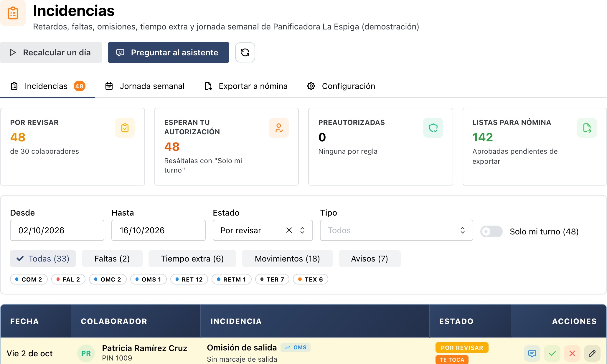This screenshot has width=607, height=364.
Task: Approve Patricia Ramírez's incidence with checkmark
Action: [x=552, y=353]
